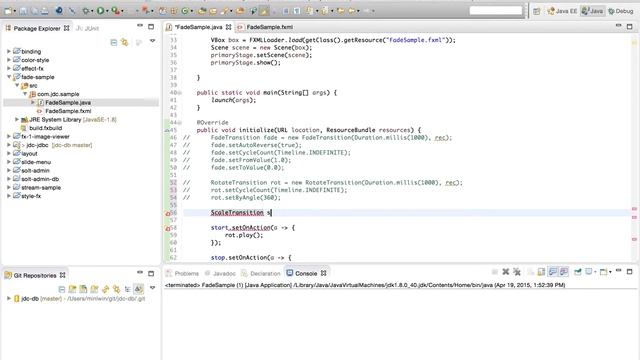
Task: Toggle Scroll Lock in Console toolbar
Action: 541,272
